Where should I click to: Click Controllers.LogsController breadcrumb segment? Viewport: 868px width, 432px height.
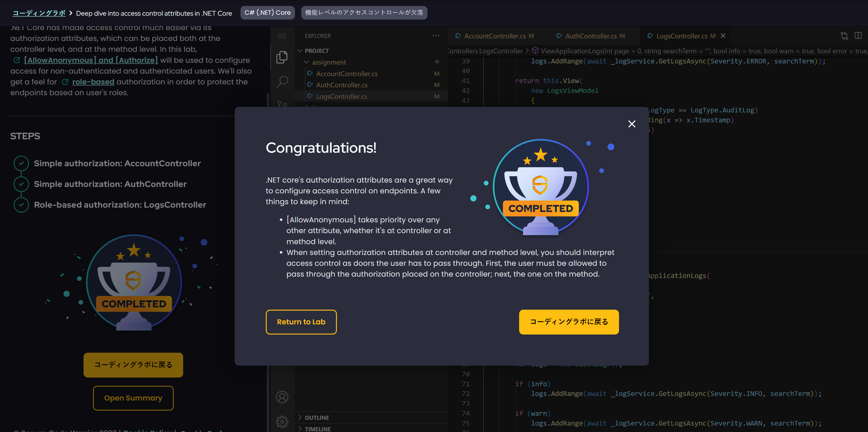click(x=486, y=51)
